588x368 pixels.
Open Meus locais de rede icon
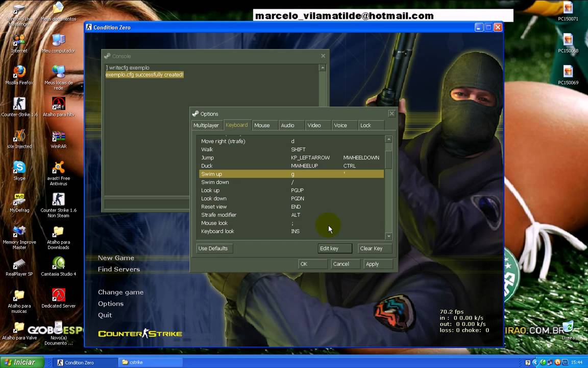coord(58,78)
